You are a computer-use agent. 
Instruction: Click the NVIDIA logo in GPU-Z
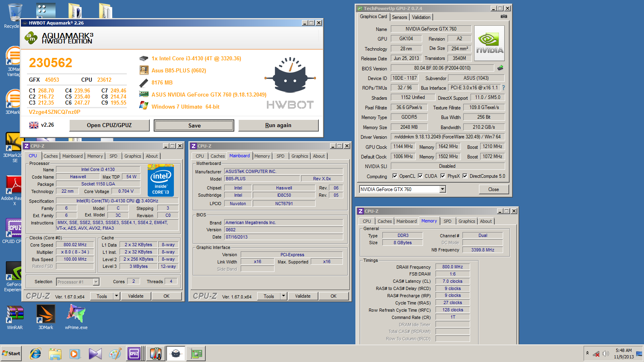(489, 43)
